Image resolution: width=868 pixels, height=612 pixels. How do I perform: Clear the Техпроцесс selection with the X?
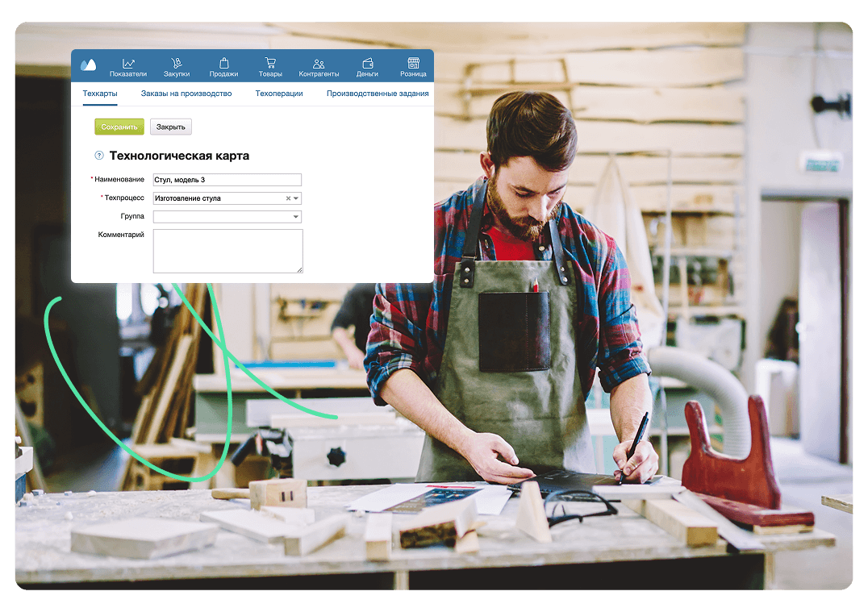(x=288, y=198)
